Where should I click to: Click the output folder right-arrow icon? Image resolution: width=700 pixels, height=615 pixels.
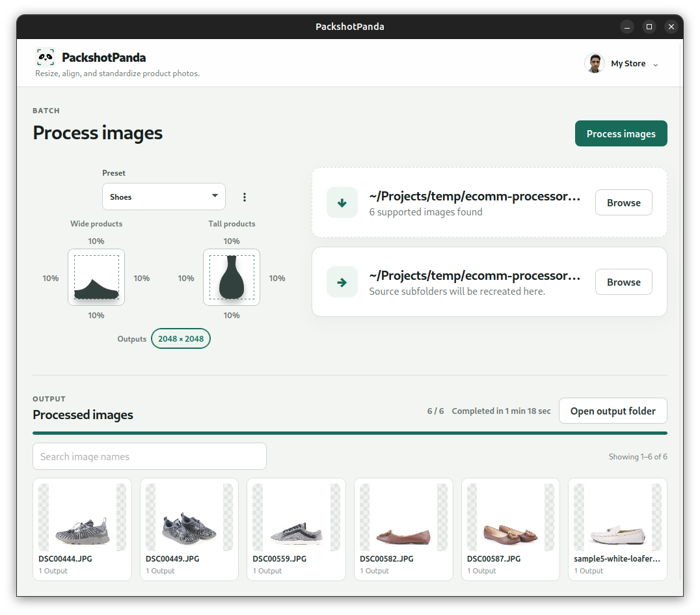click(x=342, y=282)
